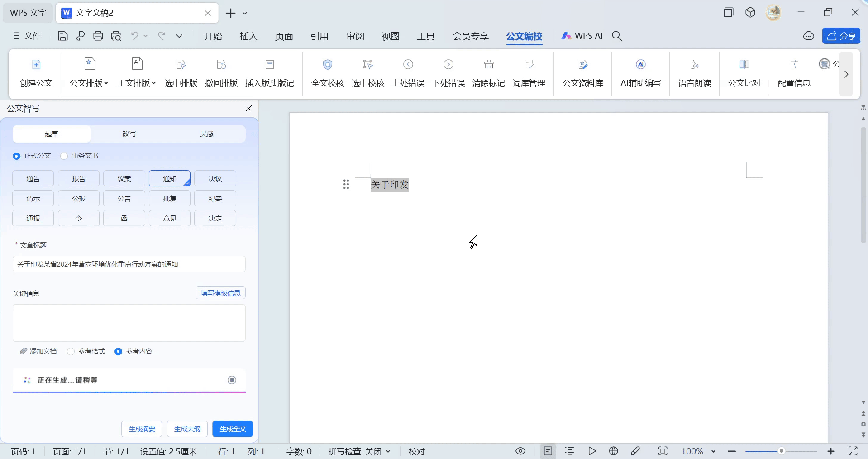
Task: Choose the 决定 document type
Action: click(215, 219)
